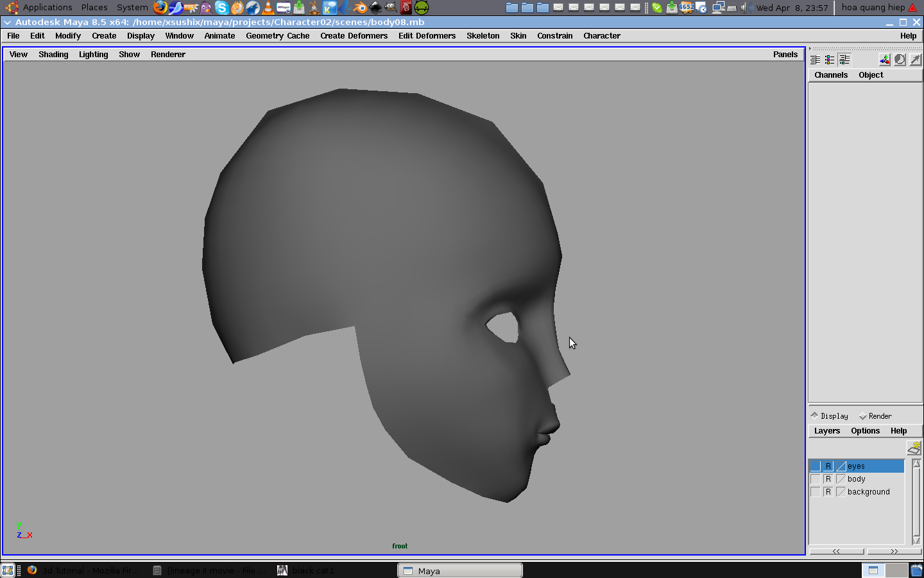This screenshot has height=578, width=924.
Task: Click the hyperbolic slider pencil icon
Action: pyautogui.click(x=916, y=60)
